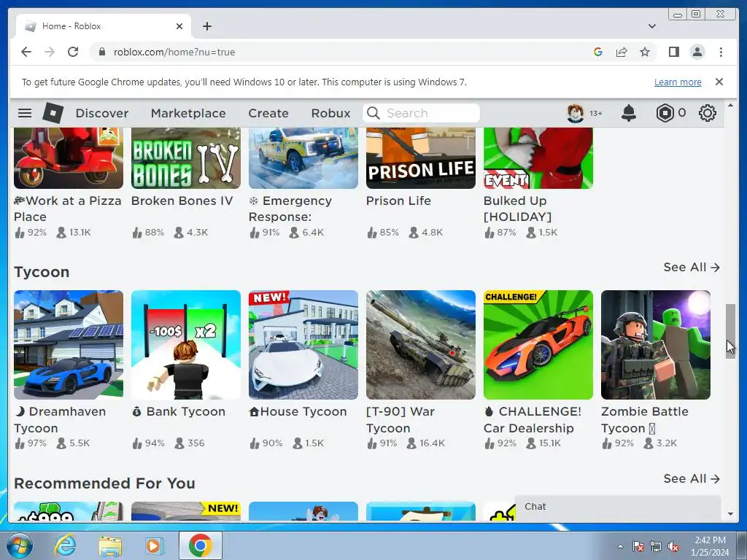Screen dimensions: 747x560
Task: Toggle the browser side panel icon
Action: tap(673, 52)
